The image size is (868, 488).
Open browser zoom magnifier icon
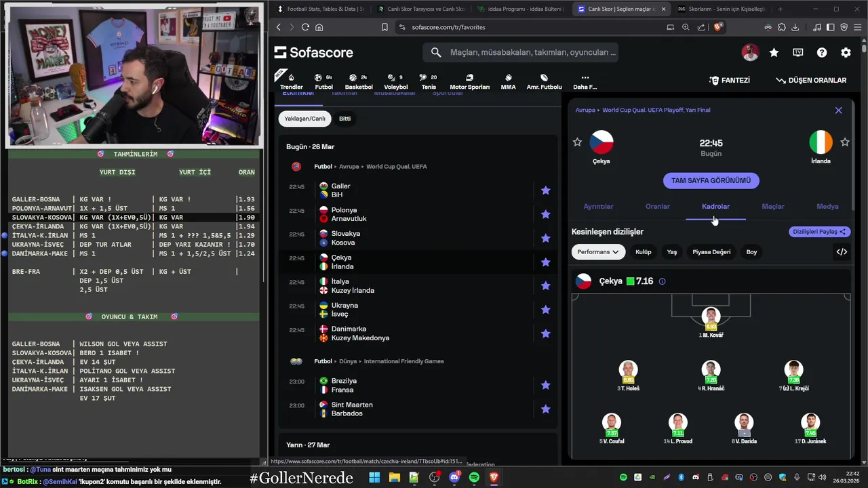click(686, 27)
